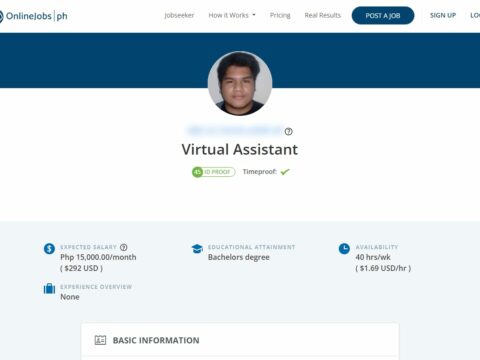The height and width of the screenshot is (360, 480).
Task: Click the 45 ID proof score circle
Action: (197, 172)
